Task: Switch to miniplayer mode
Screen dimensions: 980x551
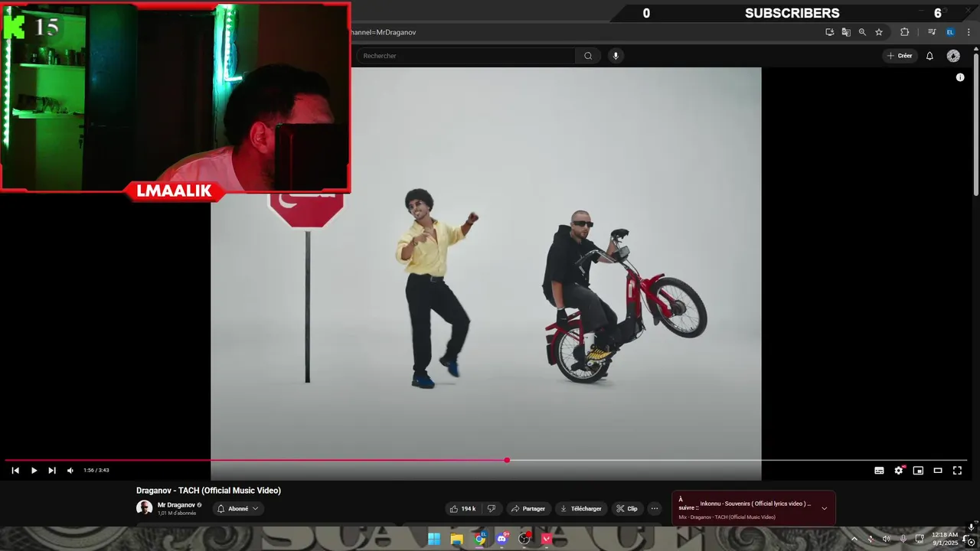Action: (918, 471)
